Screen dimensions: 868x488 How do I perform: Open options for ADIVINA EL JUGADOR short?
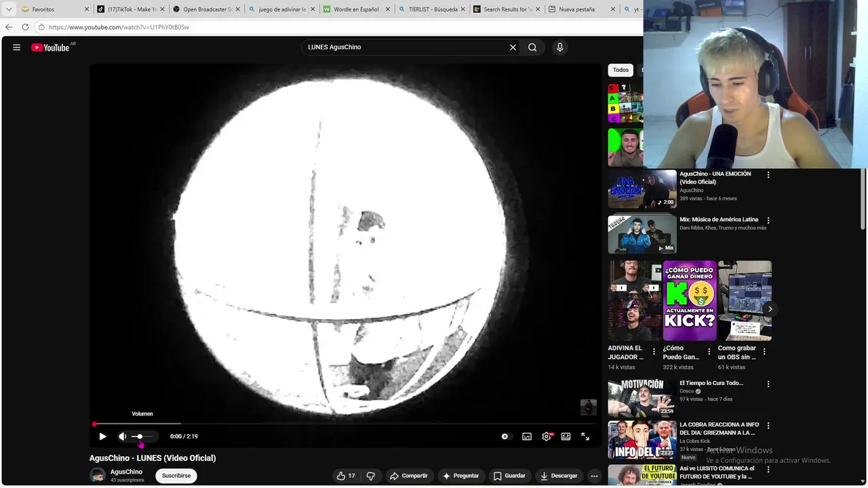point(654,352)
